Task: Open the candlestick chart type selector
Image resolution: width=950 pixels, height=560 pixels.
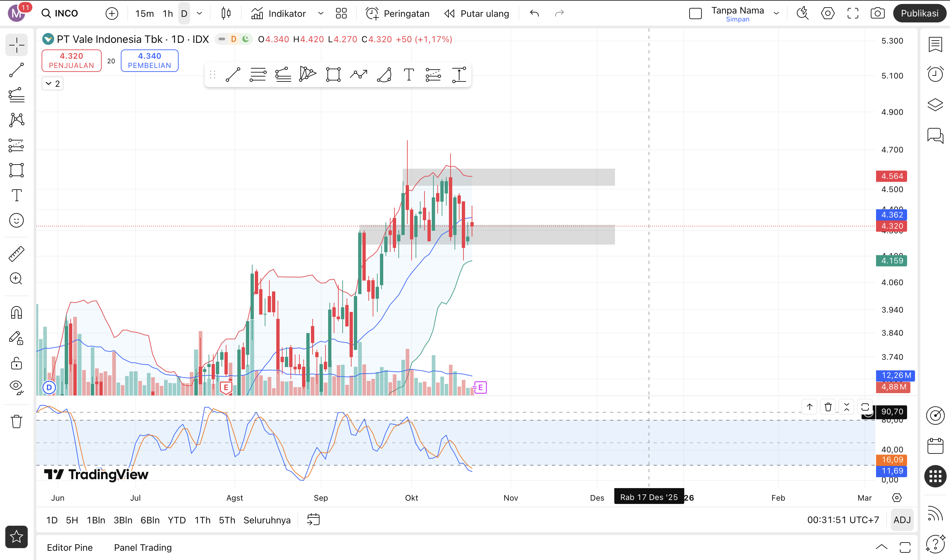Action: click(x=226, y=14)
